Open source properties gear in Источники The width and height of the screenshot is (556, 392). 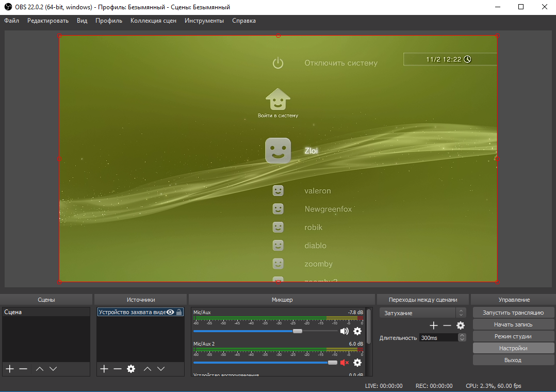131,369
